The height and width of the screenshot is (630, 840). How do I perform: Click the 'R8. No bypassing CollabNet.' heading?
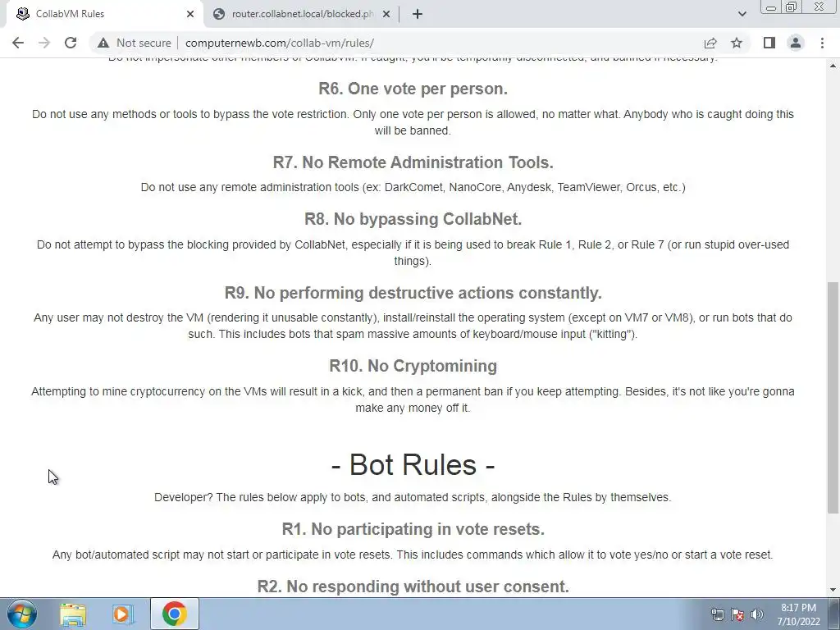click(x=413, y=218)
